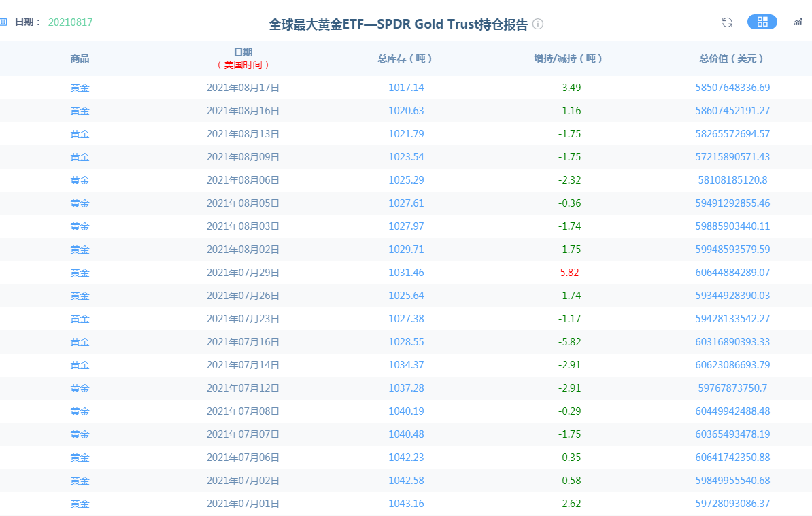Image resolution: width=812 pixels, height=516 pixels.
Task: Click the change value -2.32
Action: click(x=569, y=180)
